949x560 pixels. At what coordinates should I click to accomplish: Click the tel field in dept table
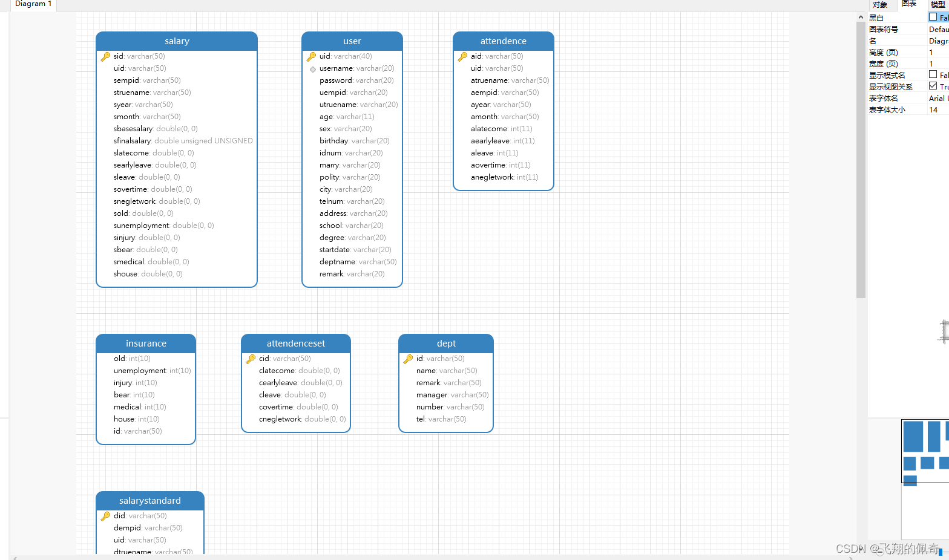[x=441, y=419]
